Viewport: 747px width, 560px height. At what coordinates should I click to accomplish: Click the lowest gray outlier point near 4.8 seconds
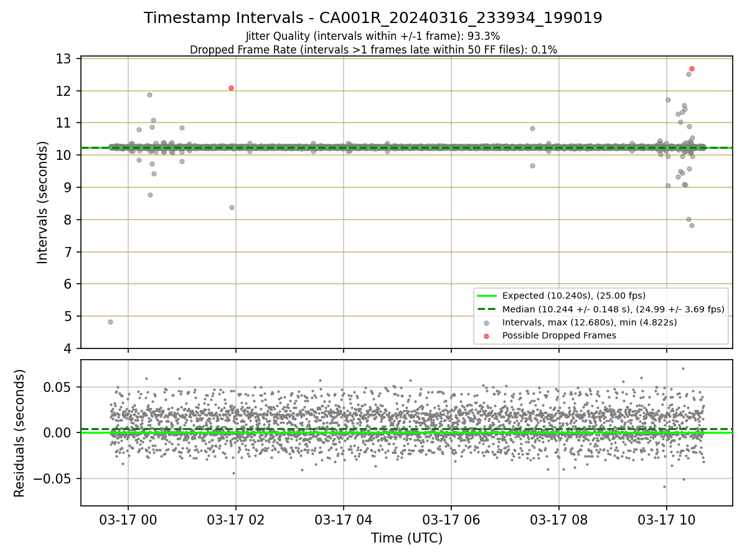(x=110, y=322)
